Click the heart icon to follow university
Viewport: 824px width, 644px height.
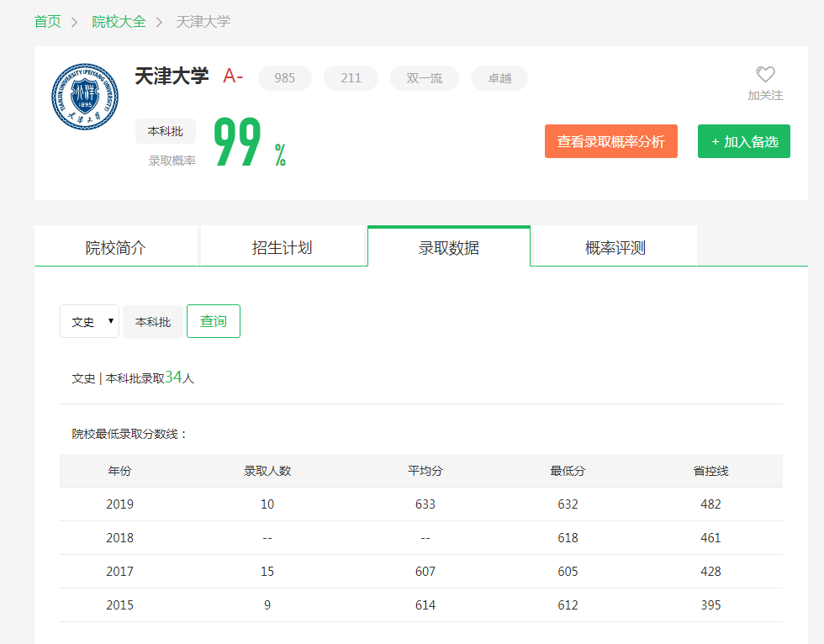765,75
